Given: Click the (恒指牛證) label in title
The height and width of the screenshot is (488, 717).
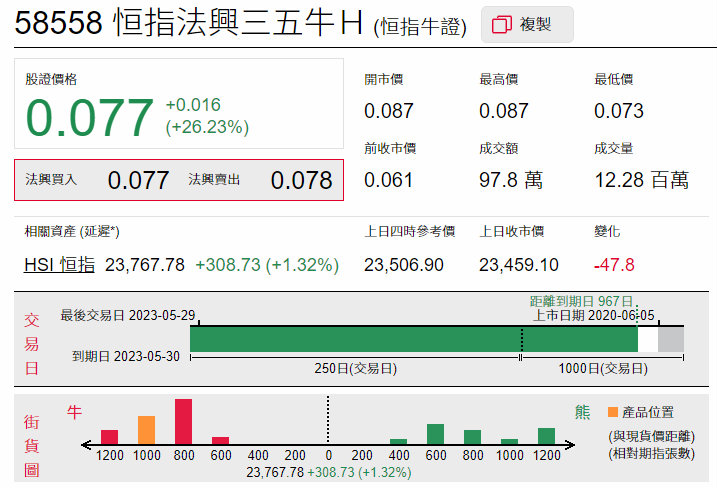Looking at the screenshot, I should point(420,27).
